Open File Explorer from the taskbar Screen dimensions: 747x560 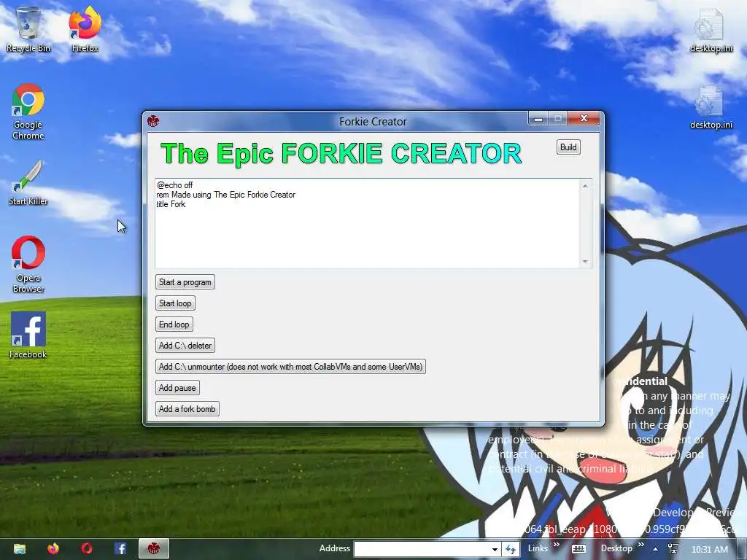[x=20, y=548]
